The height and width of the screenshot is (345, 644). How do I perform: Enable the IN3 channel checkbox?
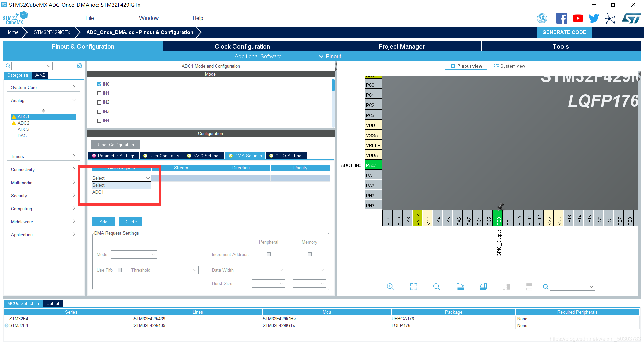click(x=99, y=112)
